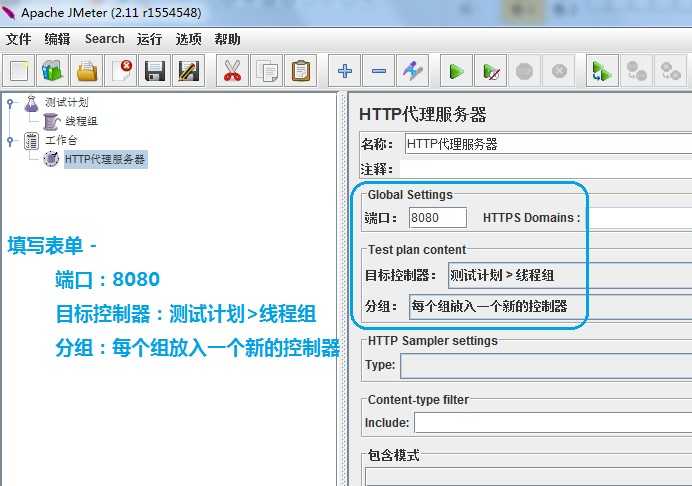
Task: Click the Content-type filter Include field
Action: pos(553,423)
